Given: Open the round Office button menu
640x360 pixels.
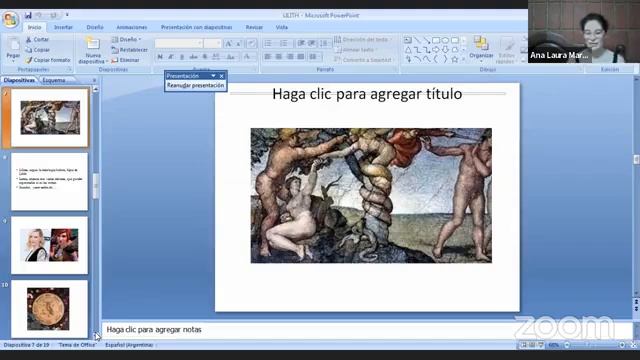Looking at the screenshot, I should click(10, 19).
